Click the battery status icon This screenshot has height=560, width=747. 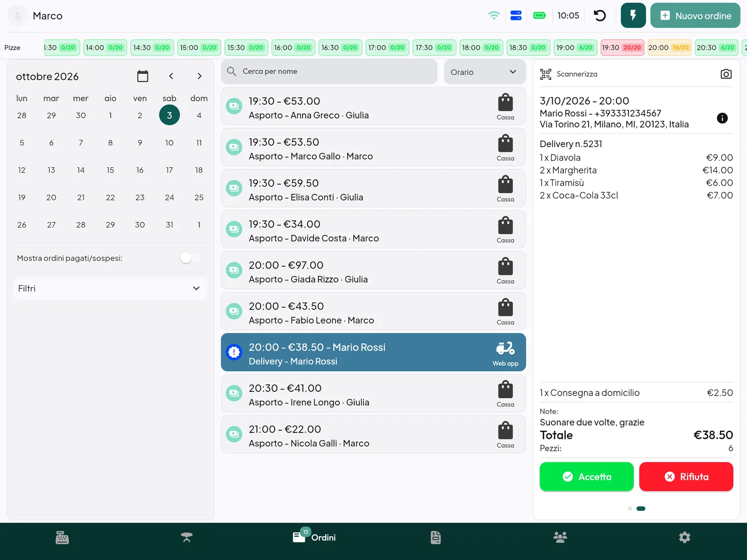point(539,15)
